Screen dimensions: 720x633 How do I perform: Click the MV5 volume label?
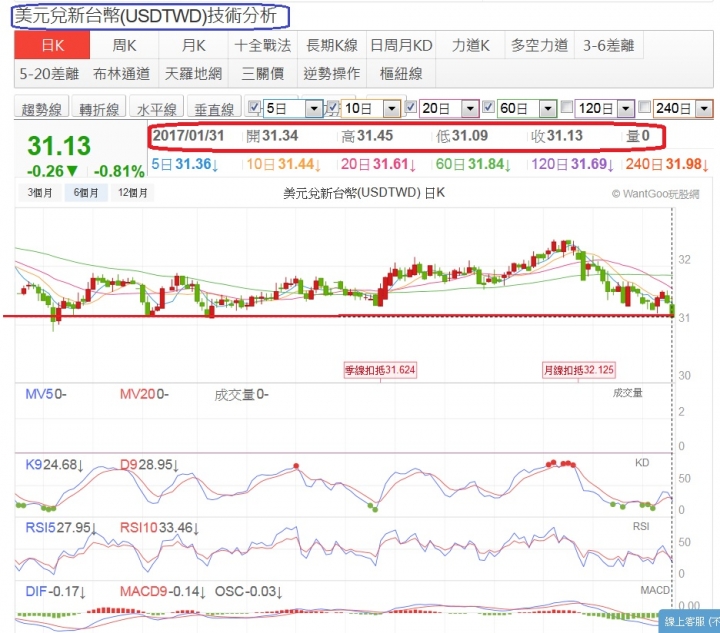click(45, 394)
